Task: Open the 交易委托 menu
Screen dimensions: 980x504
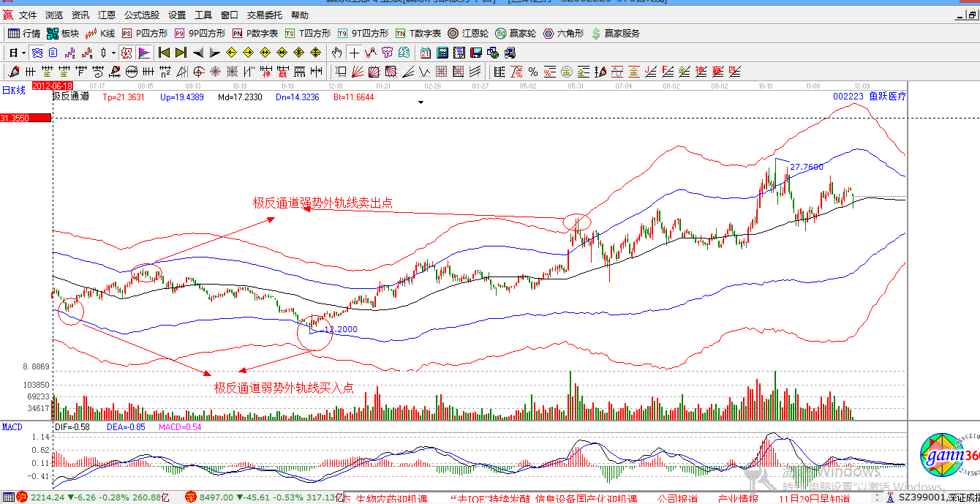Action: 264,15
